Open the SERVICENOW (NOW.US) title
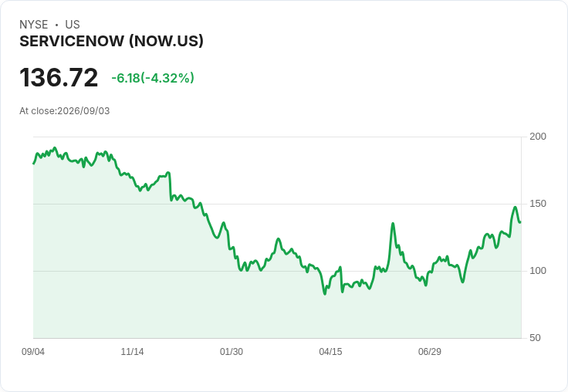This screenshot has width=568, height=392. pos(112,42)
